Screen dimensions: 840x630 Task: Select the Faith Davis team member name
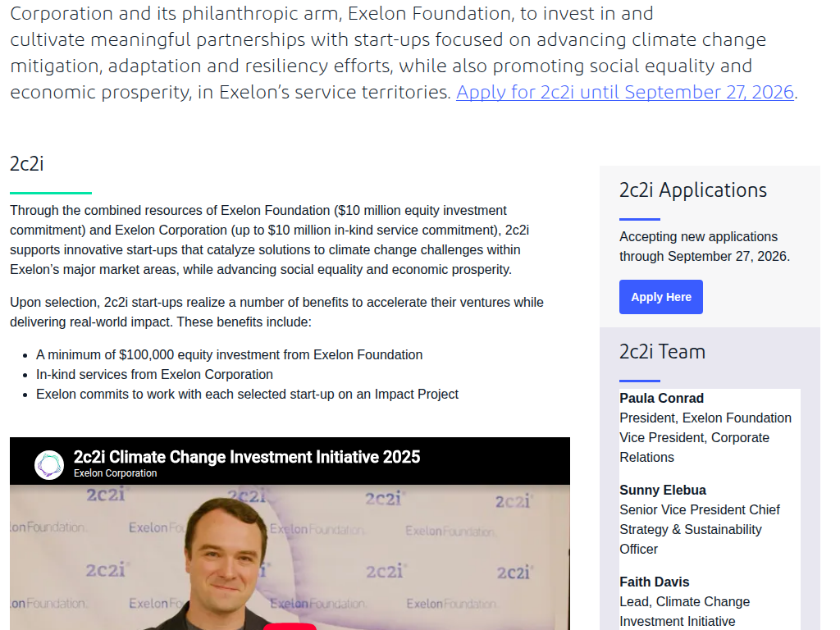coord(654,582)
